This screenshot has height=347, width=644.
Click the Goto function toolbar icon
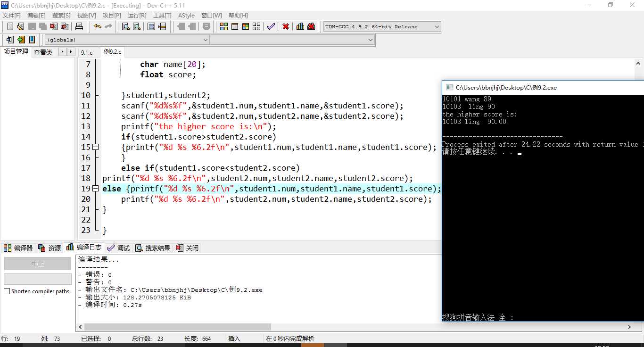[151, 26]
